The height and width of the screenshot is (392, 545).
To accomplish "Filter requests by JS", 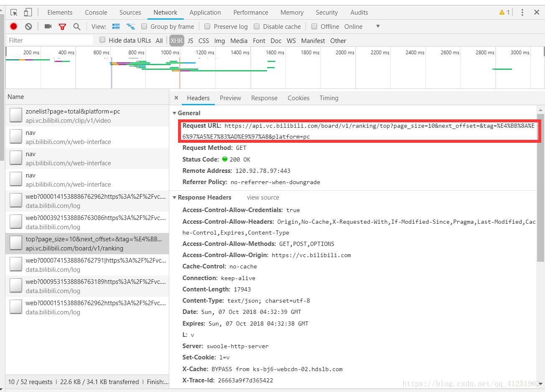I will (190, 40).
